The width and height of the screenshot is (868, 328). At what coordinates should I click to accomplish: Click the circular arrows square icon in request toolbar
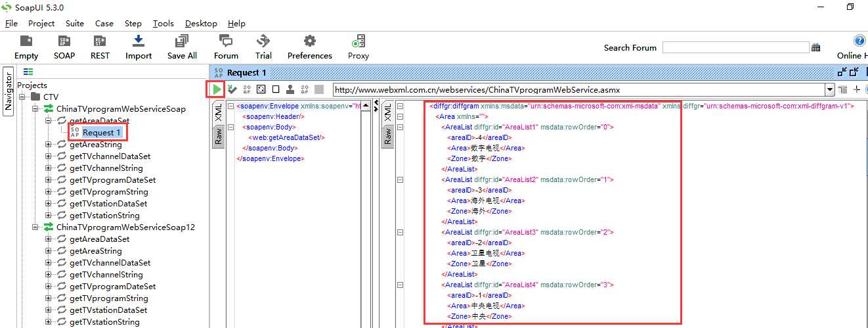261,89
